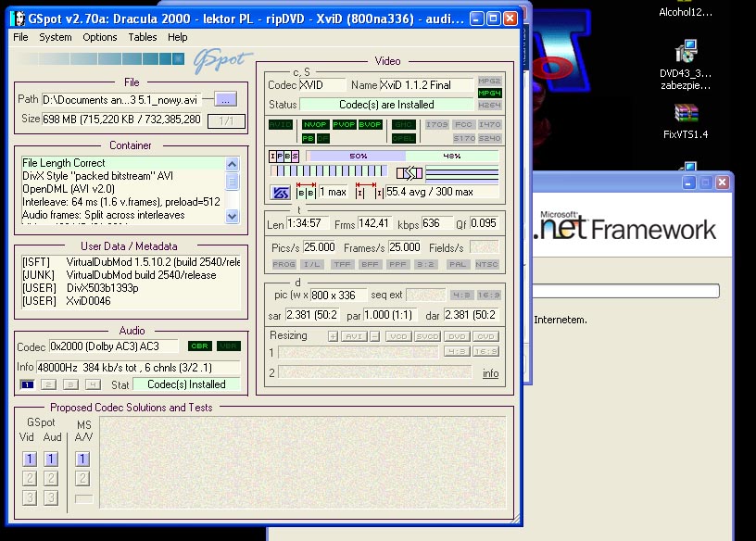The image size is (756, 541).
Task: Click the I-frame keyframe interval icon
Action: click(370, 192)
